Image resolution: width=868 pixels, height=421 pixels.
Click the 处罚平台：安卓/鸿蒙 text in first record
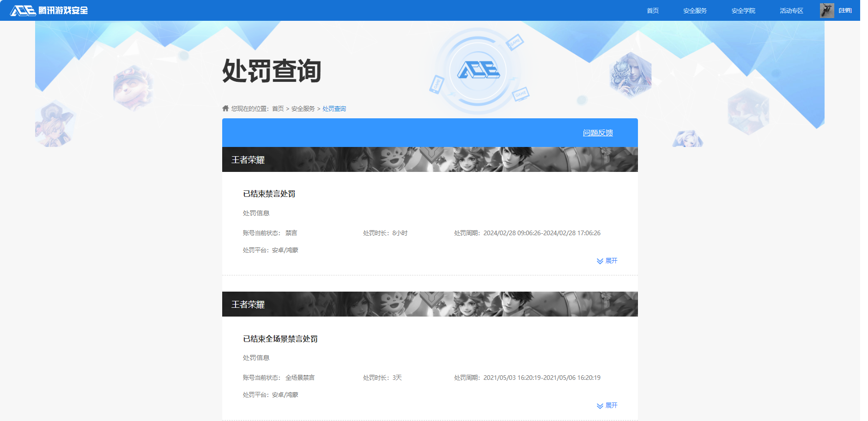point(271,250)
